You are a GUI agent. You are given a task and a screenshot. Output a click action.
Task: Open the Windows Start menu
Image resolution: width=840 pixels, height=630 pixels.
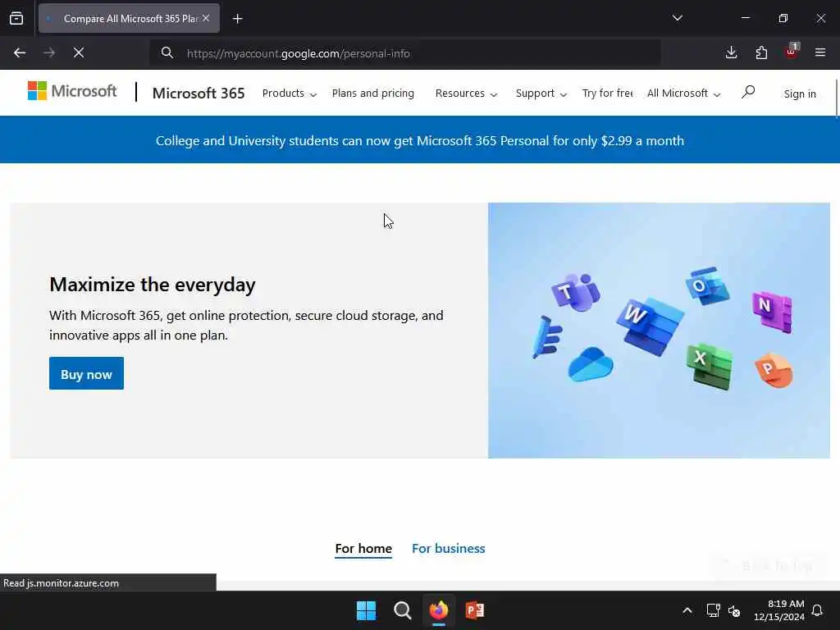tap(367, 610)
